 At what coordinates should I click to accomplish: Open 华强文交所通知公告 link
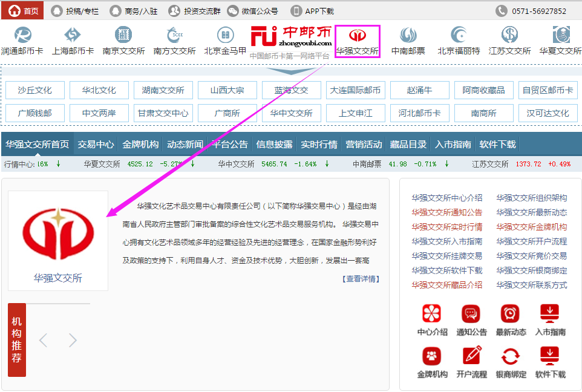coord(447,212)
